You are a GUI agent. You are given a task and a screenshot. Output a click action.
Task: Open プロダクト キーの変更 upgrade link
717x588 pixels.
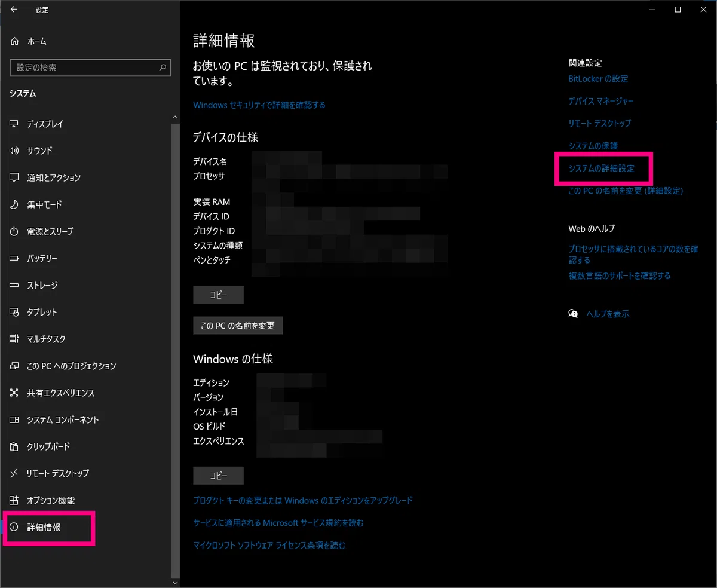point(303,500)
